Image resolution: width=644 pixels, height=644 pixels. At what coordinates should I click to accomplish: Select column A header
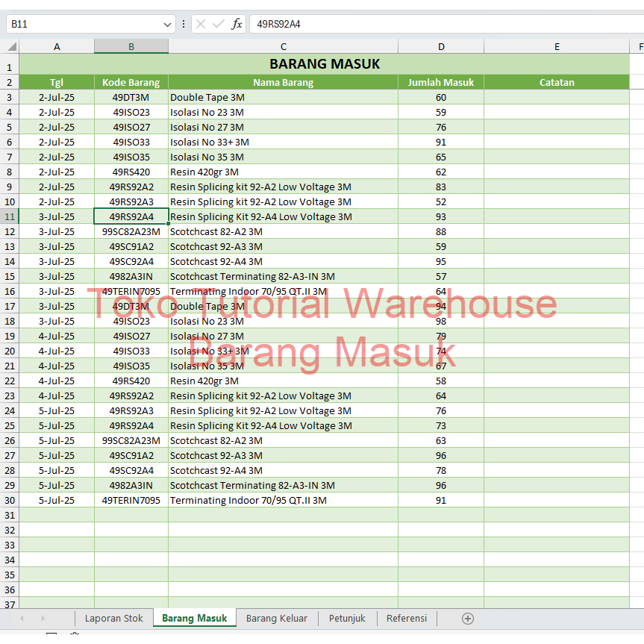tap(57, 46)
